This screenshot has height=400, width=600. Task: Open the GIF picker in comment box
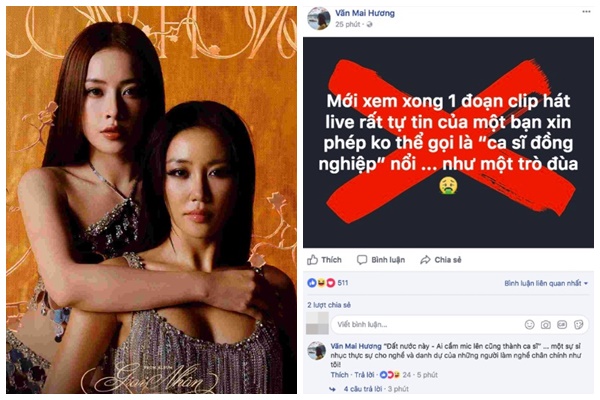(x=562, y=324)
